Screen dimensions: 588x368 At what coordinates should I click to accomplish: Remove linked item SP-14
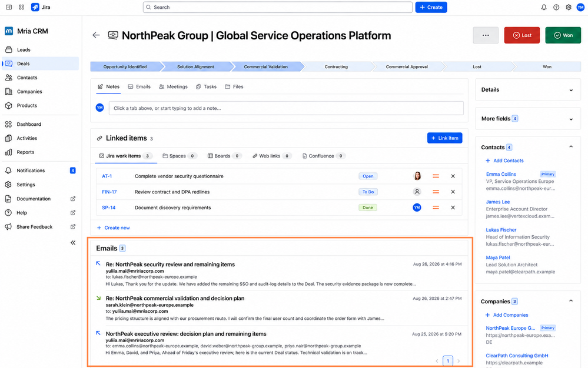point(453,208)
